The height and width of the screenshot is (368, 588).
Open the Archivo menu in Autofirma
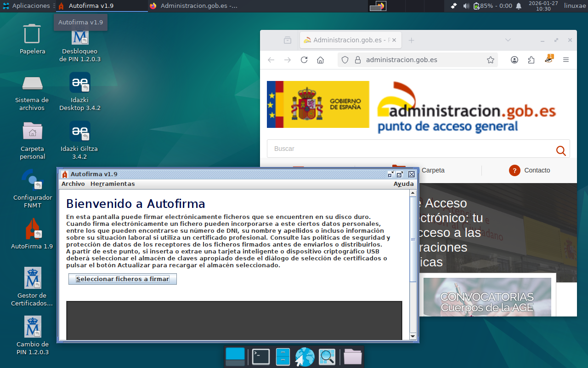pyautogui.click(x=73, y=184)
